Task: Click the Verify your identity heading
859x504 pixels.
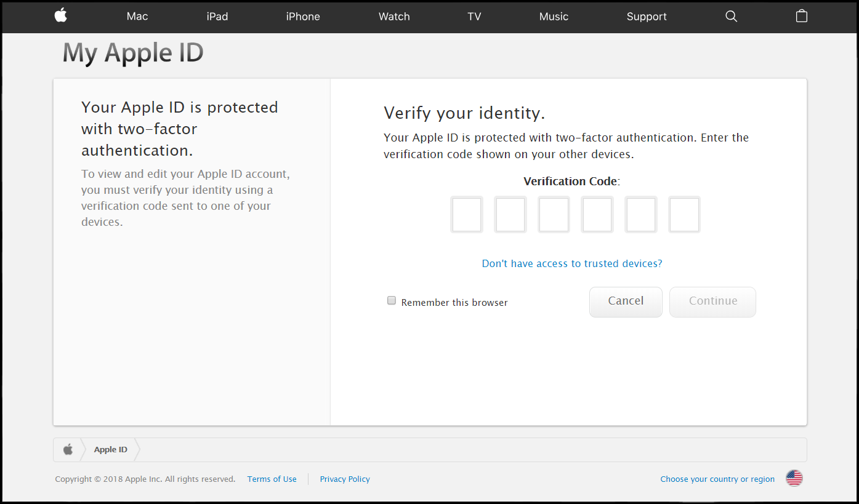Action: (x=464, y=113)
